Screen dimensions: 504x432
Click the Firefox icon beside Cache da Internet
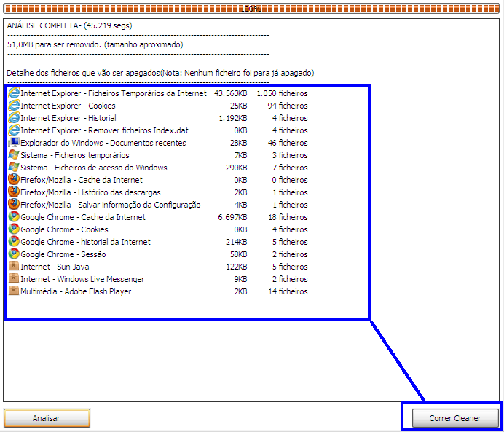[14, 180]
